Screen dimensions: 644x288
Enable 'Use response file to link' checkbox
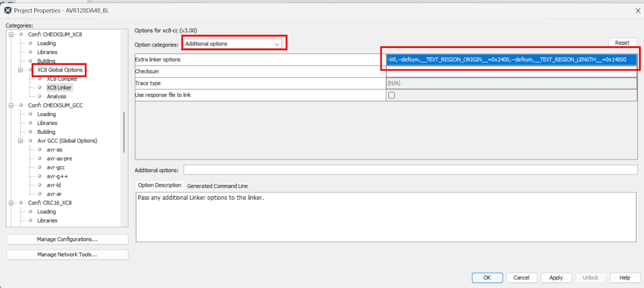(391, 95)
